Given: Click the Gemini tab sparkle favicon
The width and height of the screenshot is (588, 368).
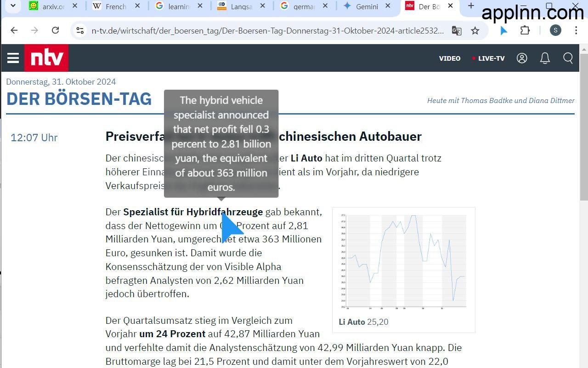Looking at the screenshot, I should (347, 6).
